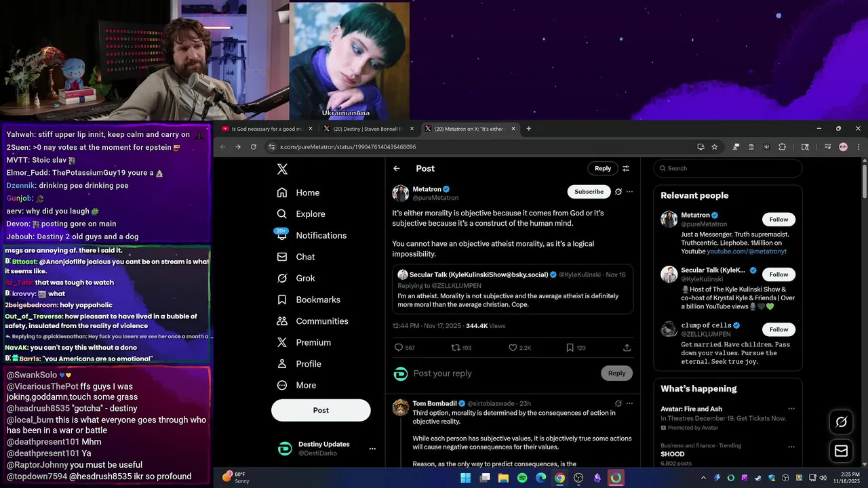Open Profile in X sidebar

click(x=300, y=364)
